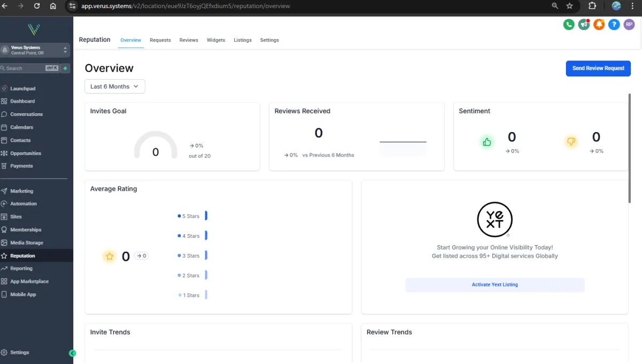Viewport: 642px width, 364px height.
Task: Open the Reputation Settings tab
Action: point(270,40)
